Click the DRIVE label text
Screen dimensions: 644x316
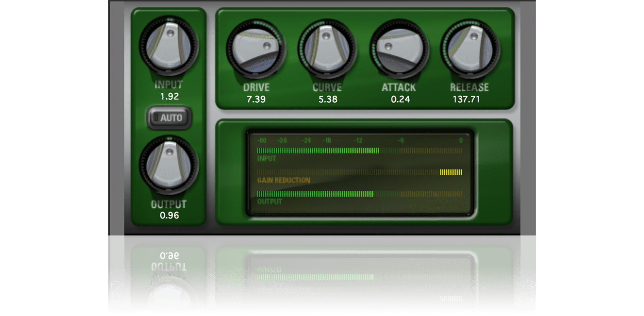tap(256, 88)
